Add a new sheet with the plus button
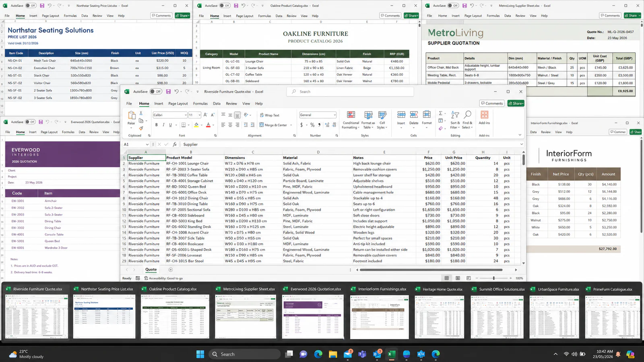This screenshot has width=644, height=362. (x=171, y=269)
